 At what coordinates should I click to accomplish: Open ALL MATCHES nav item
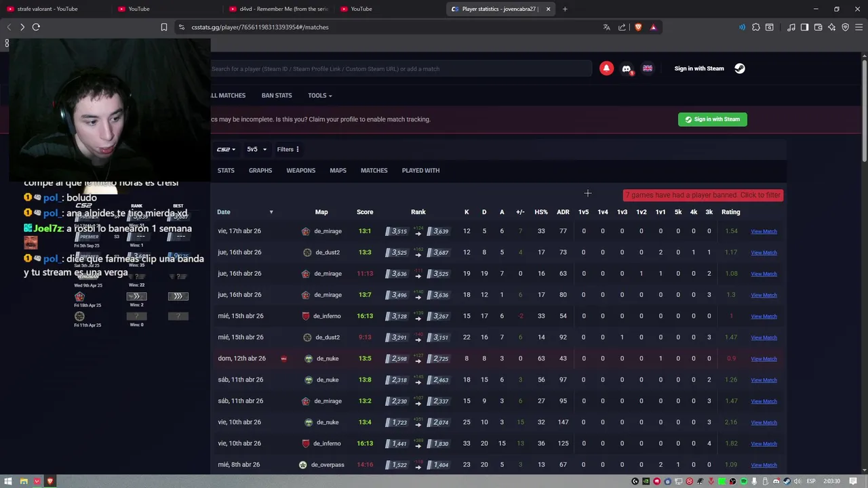tap(229, 96)
